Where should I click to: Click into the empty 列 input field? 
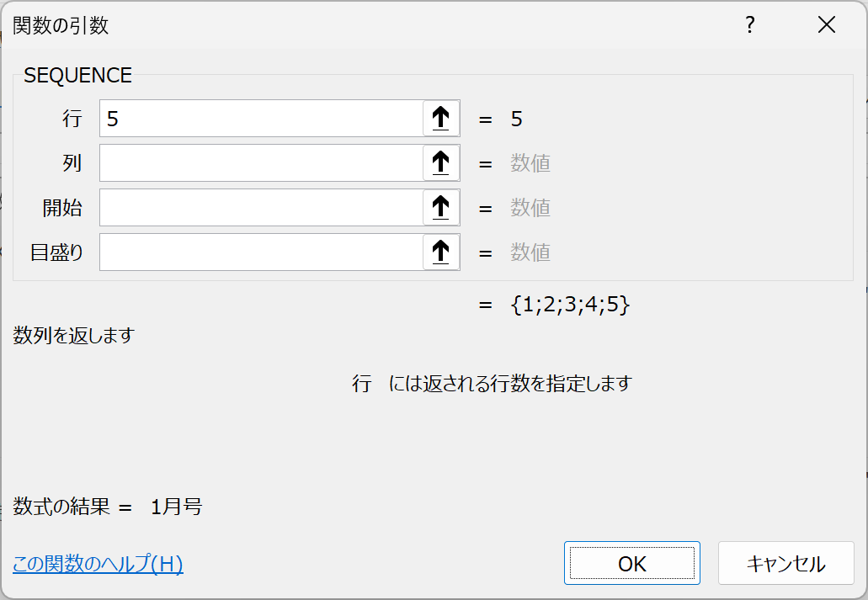[x=261, y=163]
